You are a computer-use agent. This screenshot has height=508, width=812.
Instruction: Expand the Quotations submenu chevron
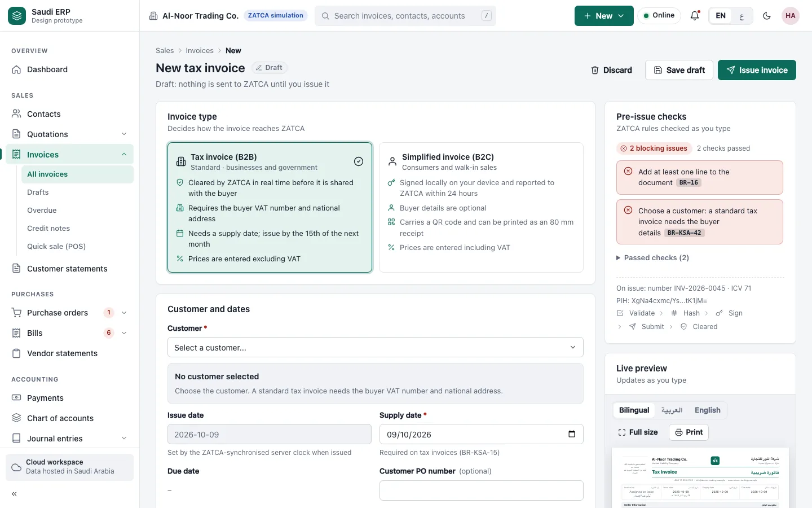click(124, 134)
